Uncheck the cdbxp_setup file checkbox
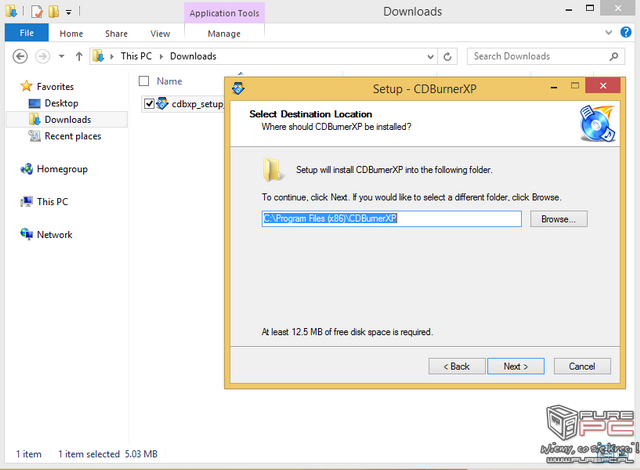 (x=149, y=104)
